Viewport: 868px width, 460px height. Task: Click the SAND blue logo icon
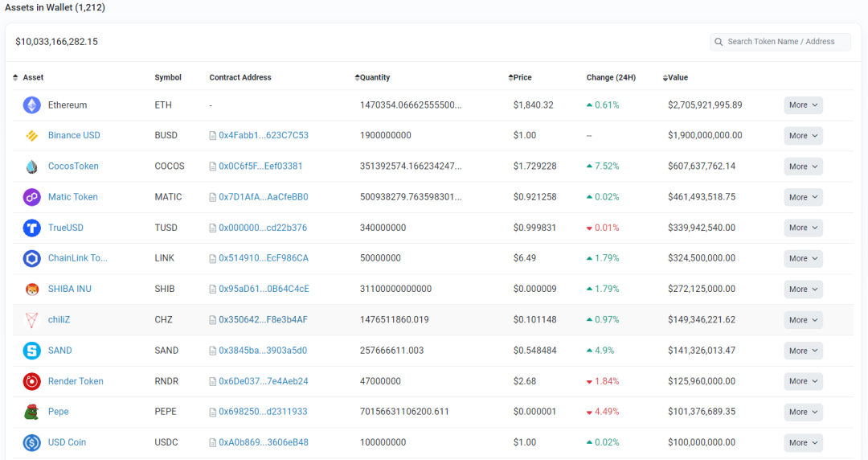[x=31, y=351]
